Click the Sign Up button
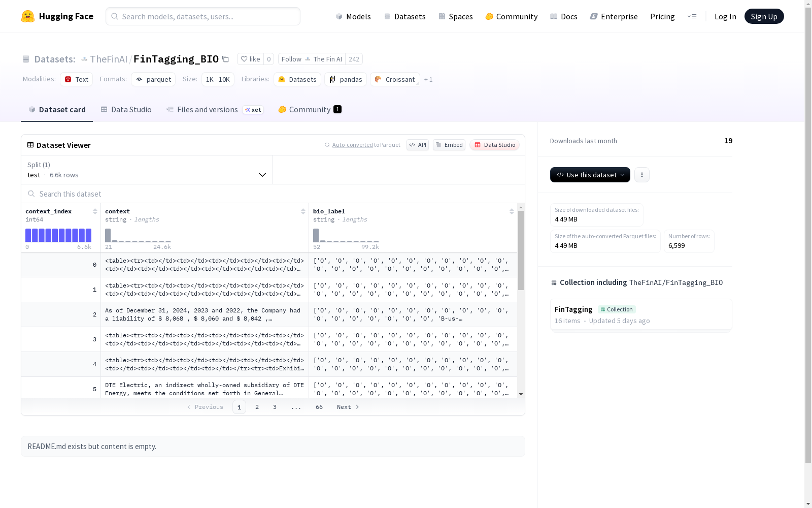Viewport: 812px width, 508px height. click(x=764, y=16)
